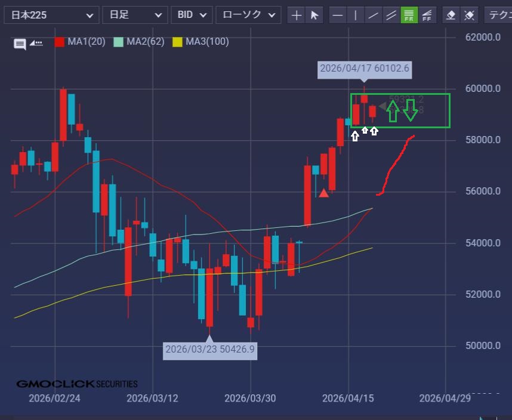Click the green MA2(62) color swatch

(118, 42)
